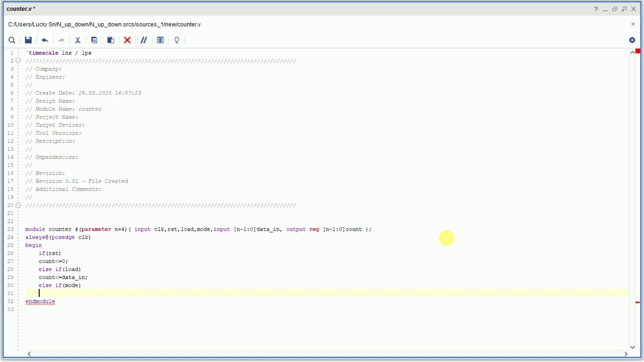The image size is (644, 362).
Task: Open the help question mark
Action: click(x=596, y=9)
